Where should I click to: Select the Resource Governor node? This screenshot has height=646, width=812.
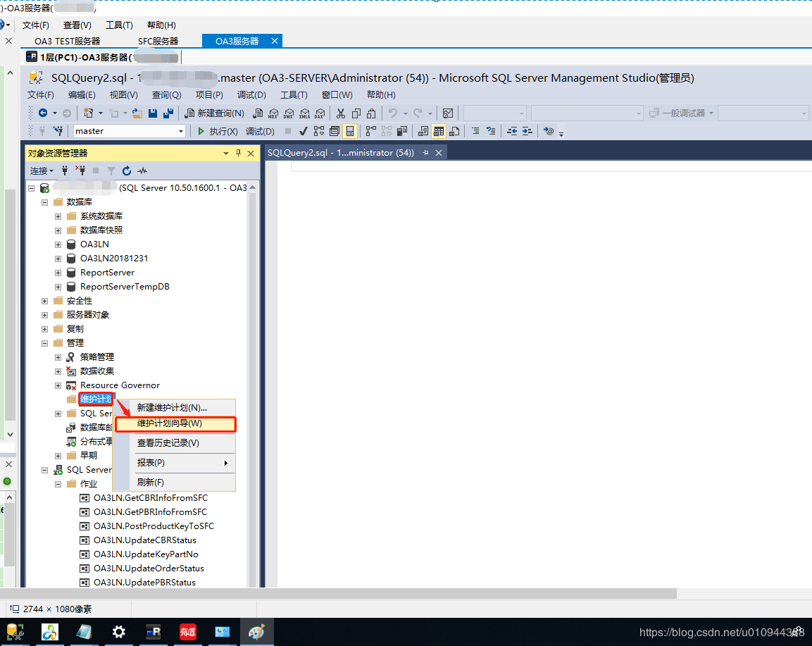[120, 385]
